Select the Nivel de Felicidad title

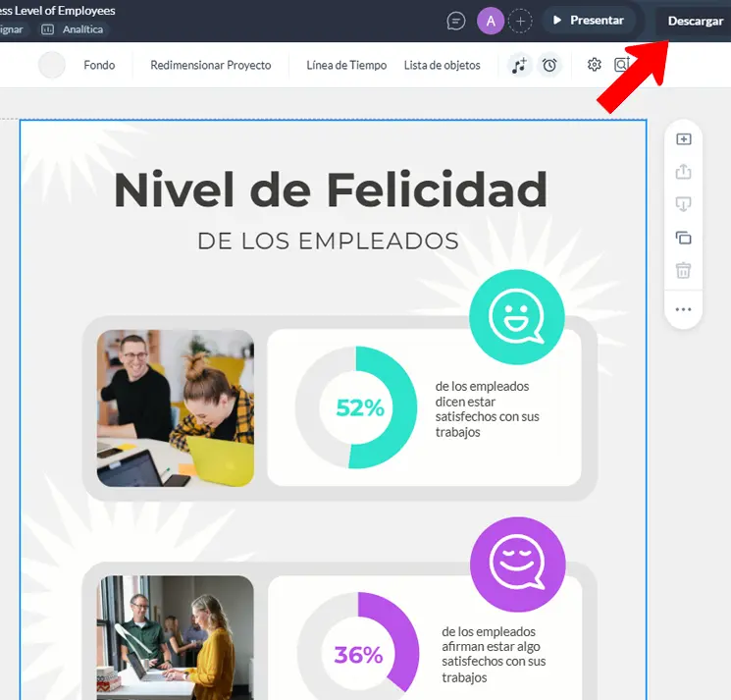331,189
